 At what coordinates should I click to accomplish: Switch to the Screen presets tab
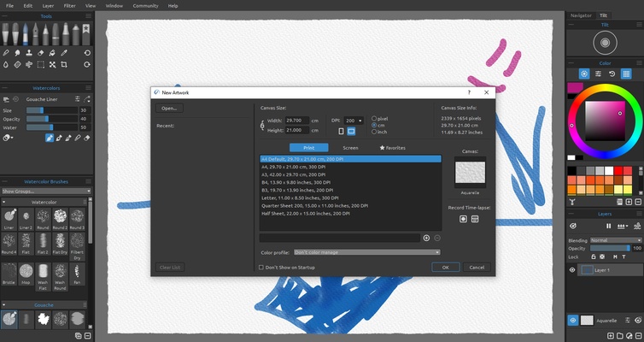tap(350, 148)
